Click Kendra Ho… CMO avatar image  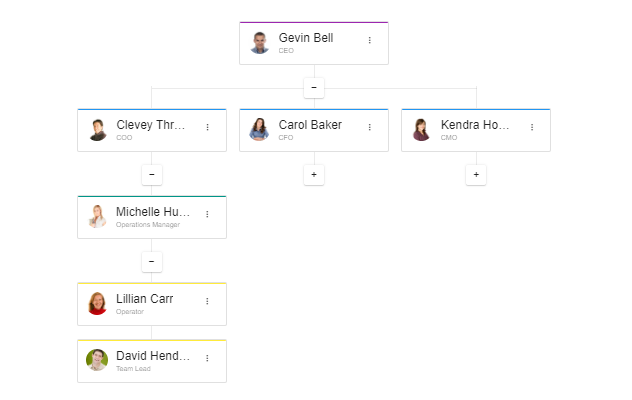coord(422,130)
